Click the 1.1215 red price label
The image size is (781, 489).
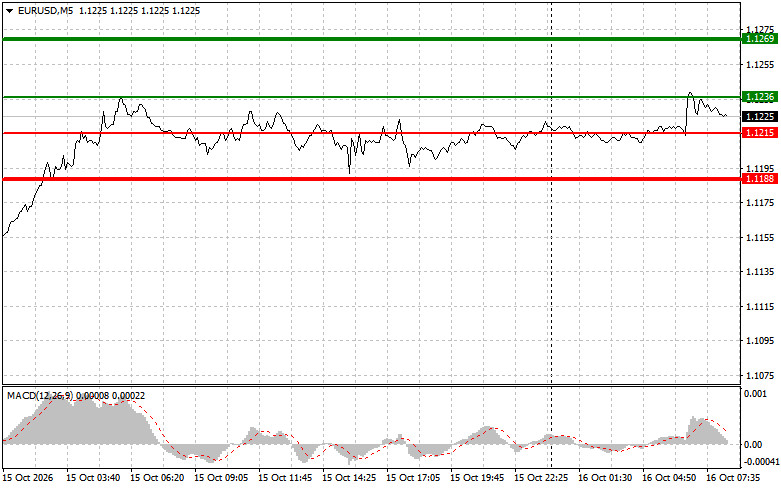tap(760, 132)
